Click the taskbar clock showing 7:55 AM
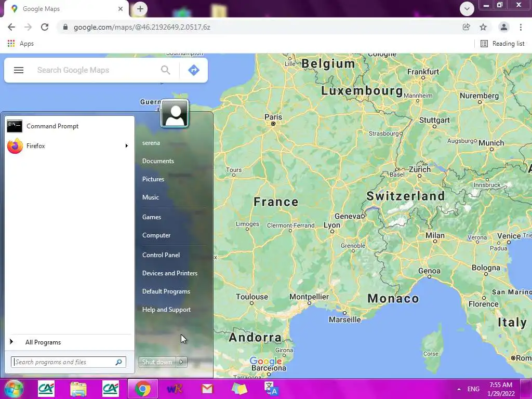Viewport: 532px width, 399px height. (501, 389)
